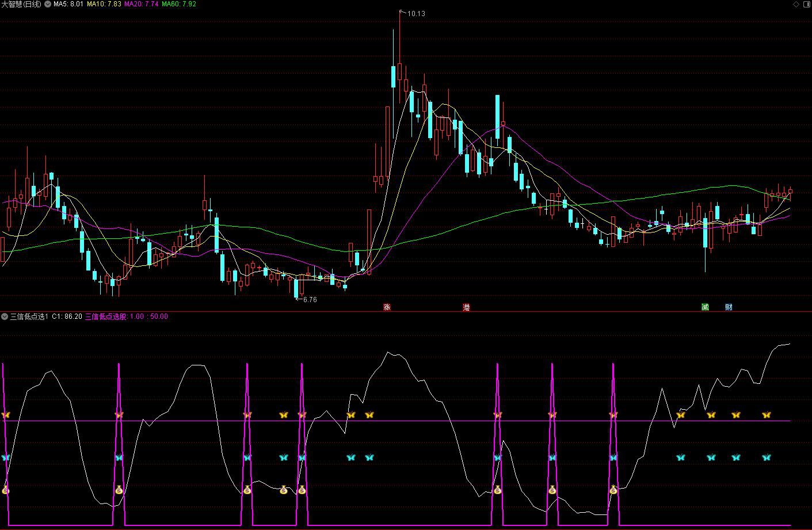Click the 大智慧(日线) chart title

pyautogui.click(x=22, y=4)
